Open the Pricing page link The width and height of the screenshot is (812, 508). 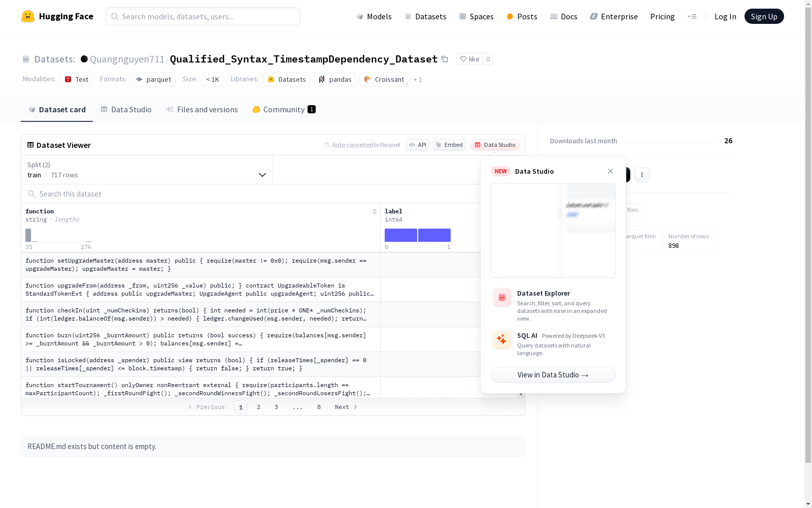662,16
